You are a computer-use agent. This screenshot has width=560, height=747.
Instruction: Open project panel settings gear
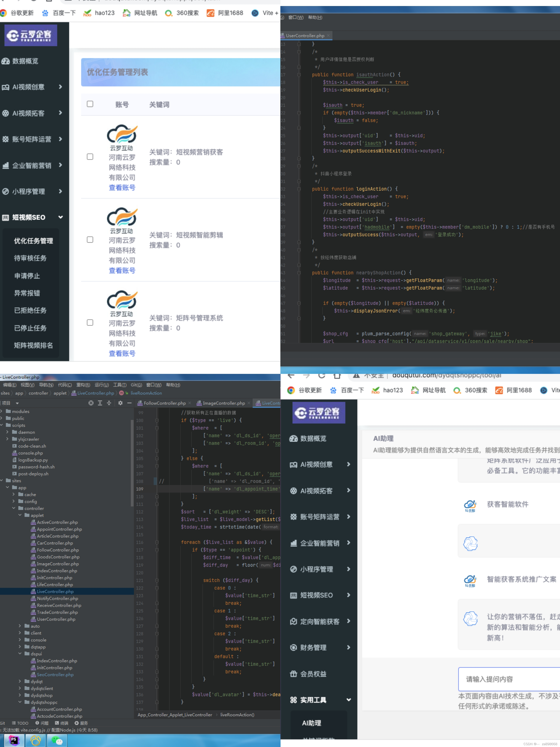(120, 403)
